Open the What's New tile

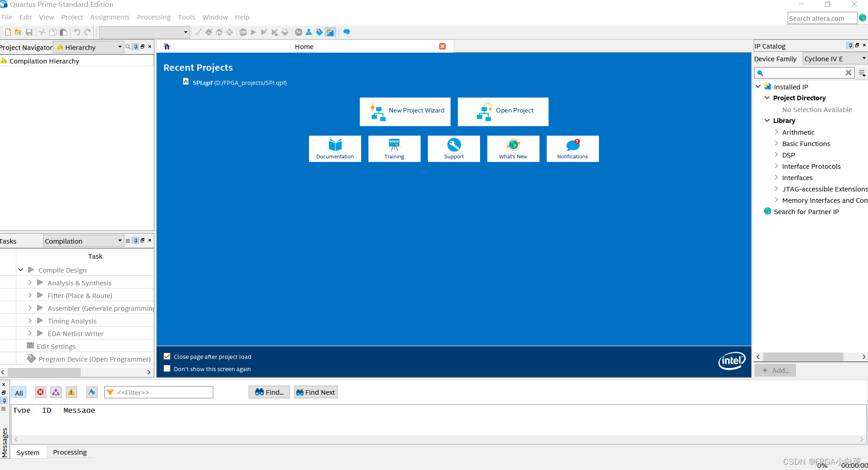[513, 149]
